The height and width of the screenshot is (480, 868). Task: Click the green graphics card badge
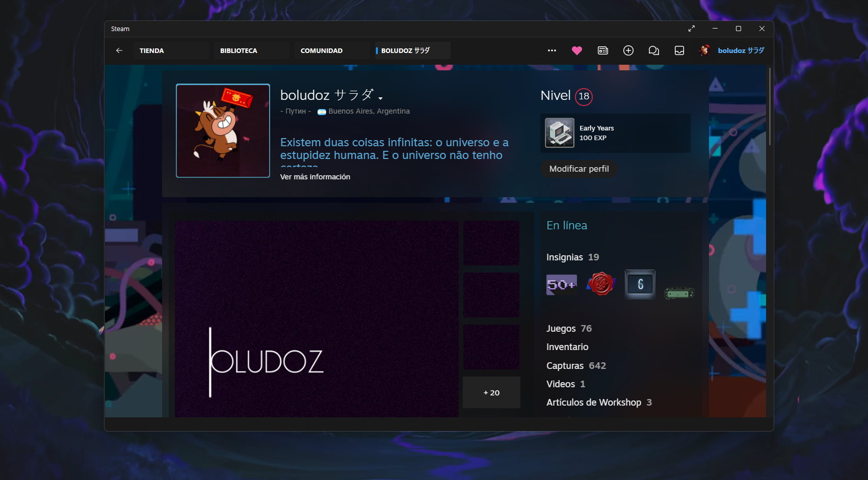click(679, 293)
